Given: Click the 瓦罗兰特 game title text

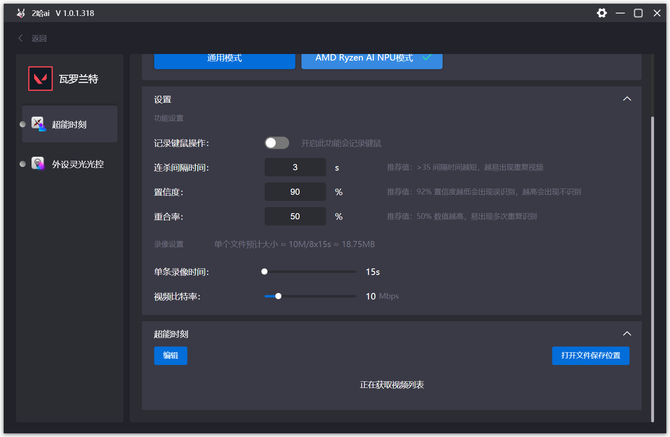Looking at the screenshot, I should 79,79.
